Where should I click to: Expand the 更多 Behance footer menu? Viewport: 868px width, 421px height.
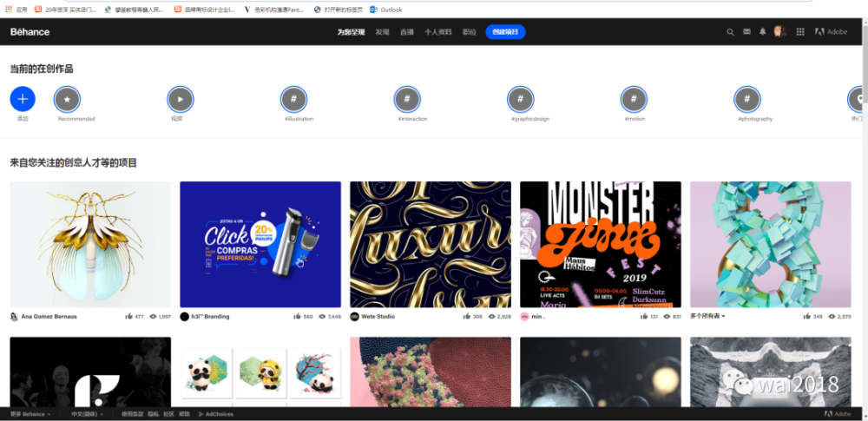click(x=30, y=414)
